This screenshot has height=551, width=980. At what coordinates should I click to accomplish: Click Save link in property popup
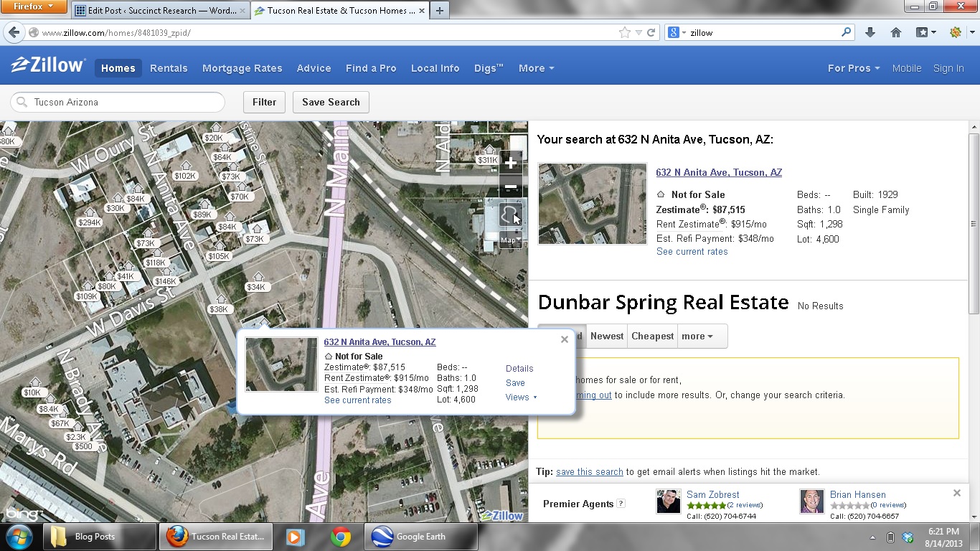(515, 382)
